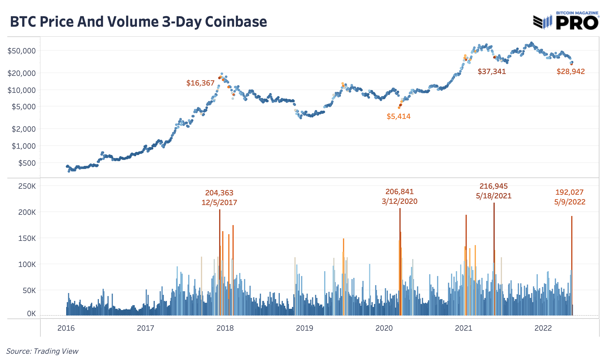Viewport: 607px width, 364px height.
Task: Click the 'Source: Trading View' text
Action: 42,351
